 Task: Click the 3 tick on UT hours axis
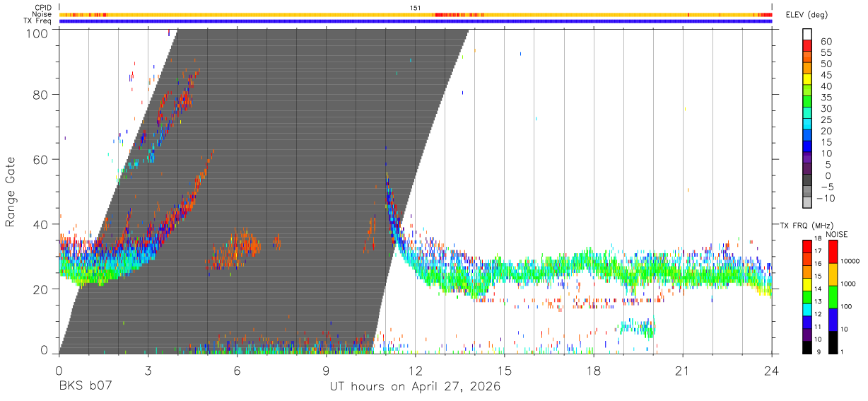[148, 370]
